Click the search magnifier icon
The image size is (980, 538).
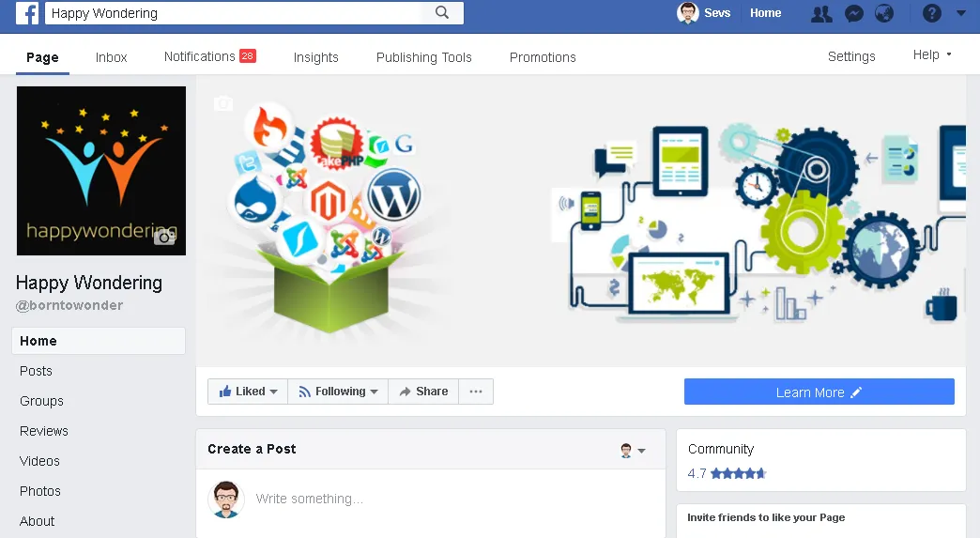[442, 12]
